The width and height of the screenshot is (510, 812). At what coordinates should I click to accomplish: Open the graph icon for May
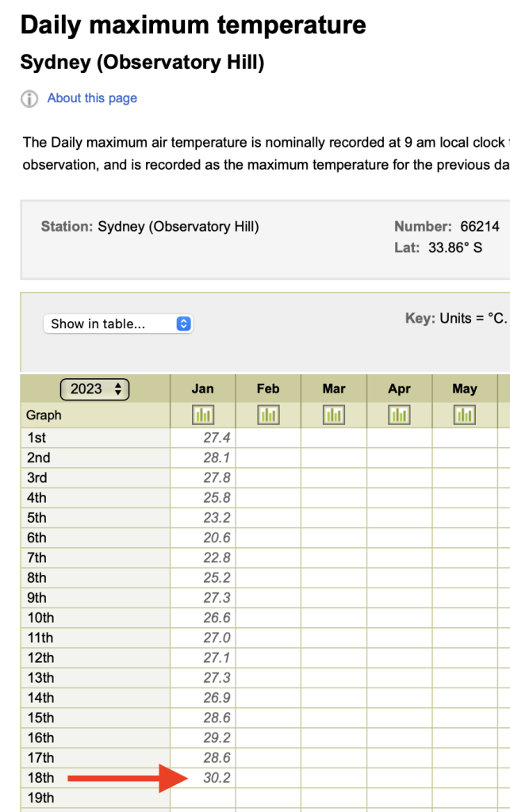[465, 415]
